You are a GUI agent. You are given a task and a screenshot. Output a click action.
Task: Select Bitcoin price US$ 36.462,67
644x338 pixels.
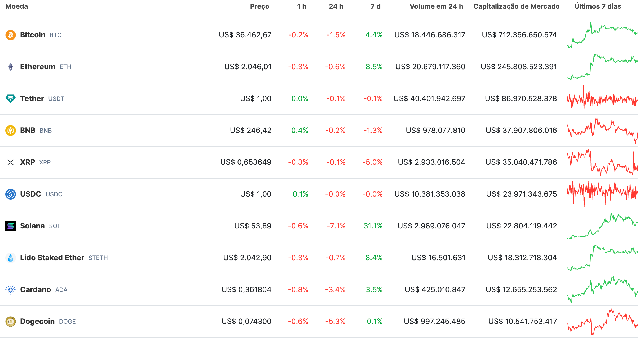click(x=245, y=35)
